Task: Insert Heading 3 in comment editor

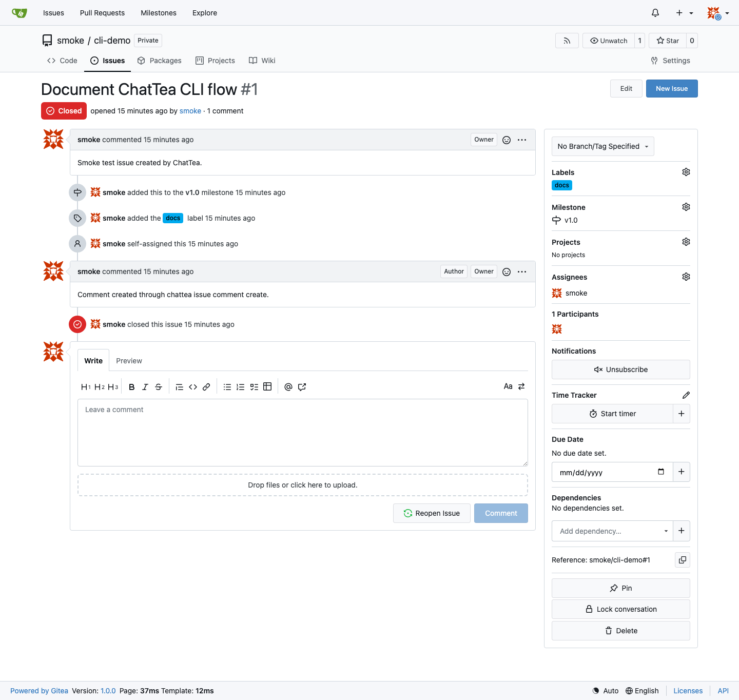Action: click(113, 387)
